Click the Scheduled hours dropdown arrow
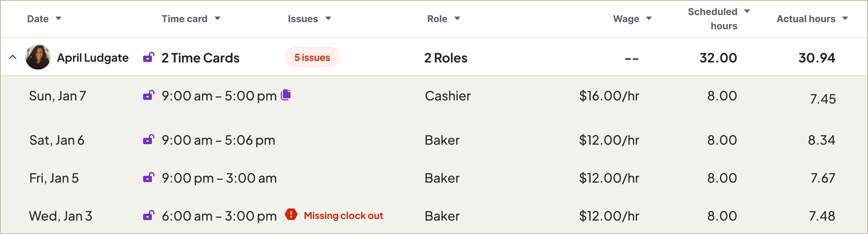This screenshot has width=868, height=234. click(746, 11)
